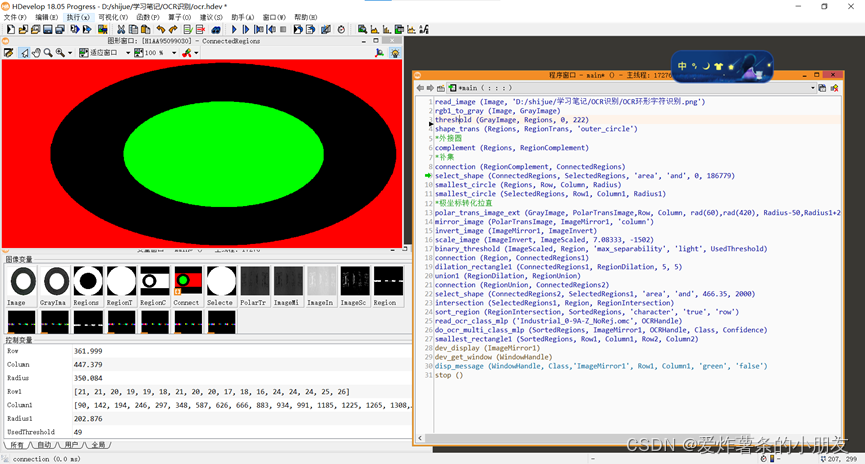Open the 100 % zoom level dropdown
865x464 pixels.
(x=174, y=53)
